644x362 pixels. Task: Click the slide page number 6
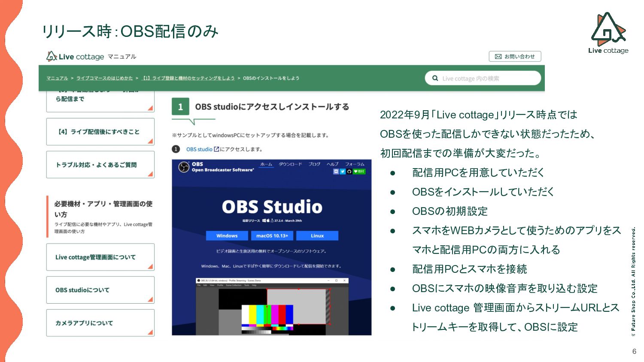pyautogui.click(x=634, y=351)
